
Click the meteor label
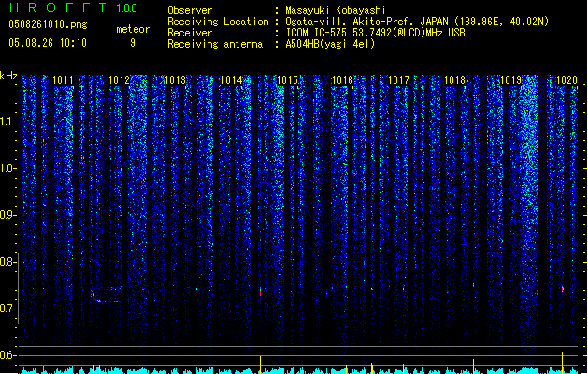tap(133, 29)
